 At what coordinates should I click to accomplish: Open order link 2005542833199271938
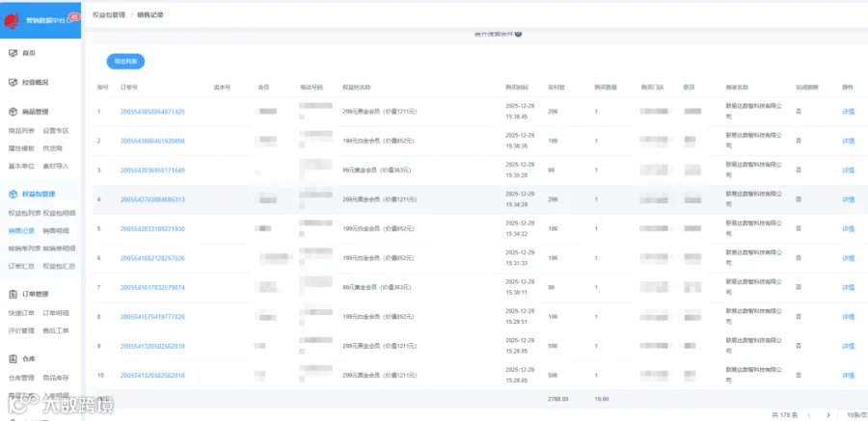[152, 229]
